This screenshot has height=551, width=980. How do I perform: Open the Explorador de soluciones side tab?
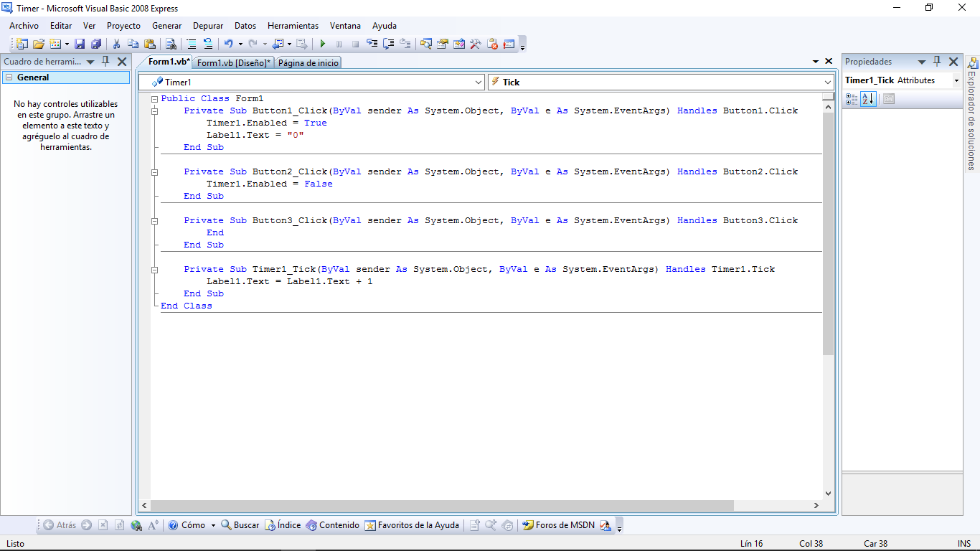pos(971,113)
